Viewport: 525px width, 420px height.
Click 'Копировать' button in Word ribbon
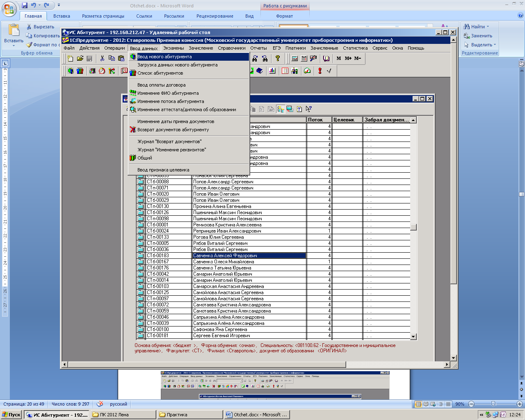coord(43,36)
